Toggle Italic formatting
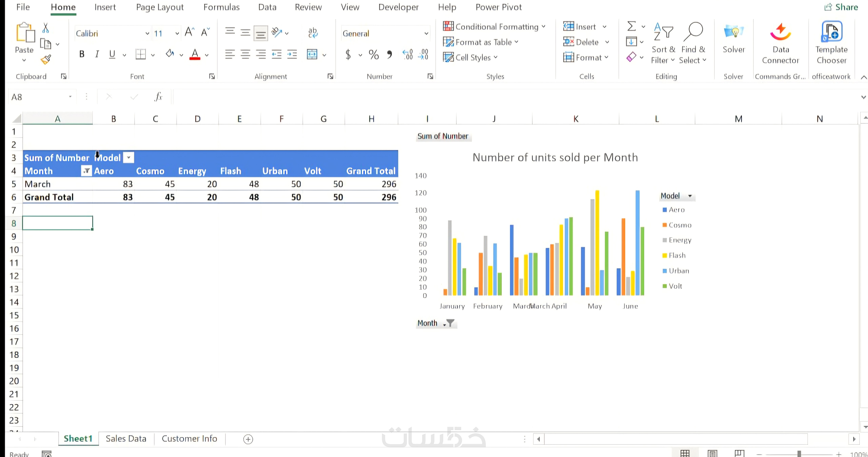 (x=97, y=54)
